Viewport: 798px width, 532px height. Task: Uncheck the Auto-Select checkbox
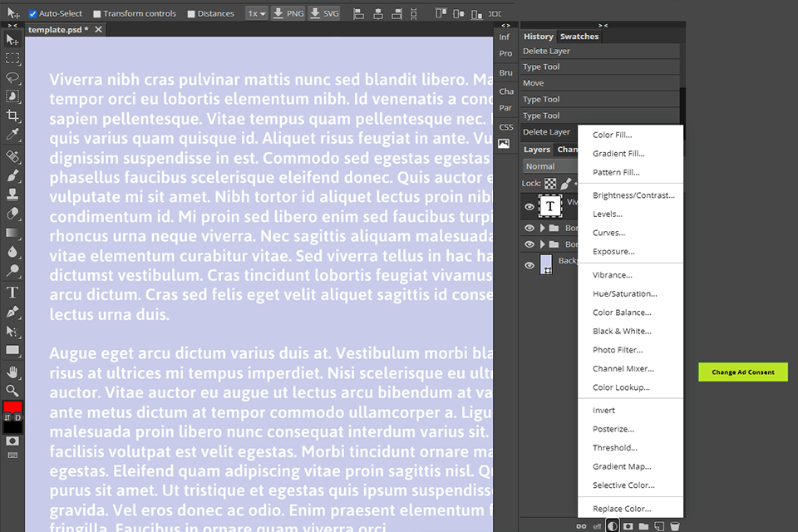click(32, 12)
